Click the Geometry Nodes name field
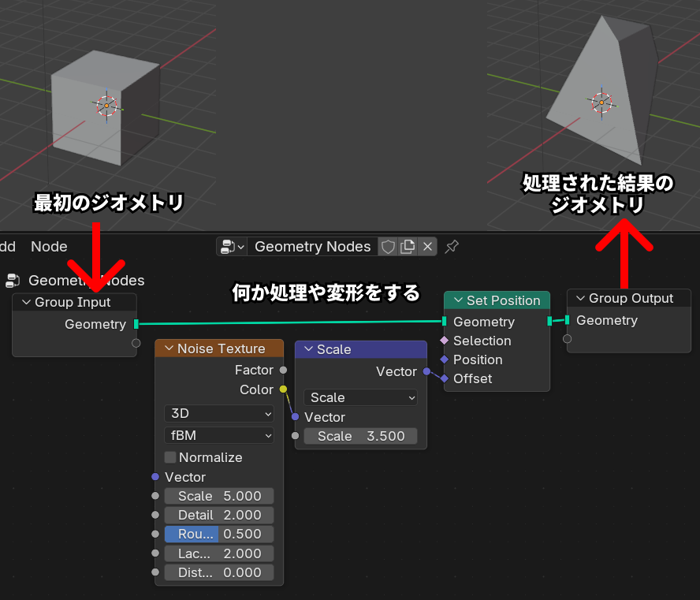This screenshot has width=700, height=600. coord(312,247)
